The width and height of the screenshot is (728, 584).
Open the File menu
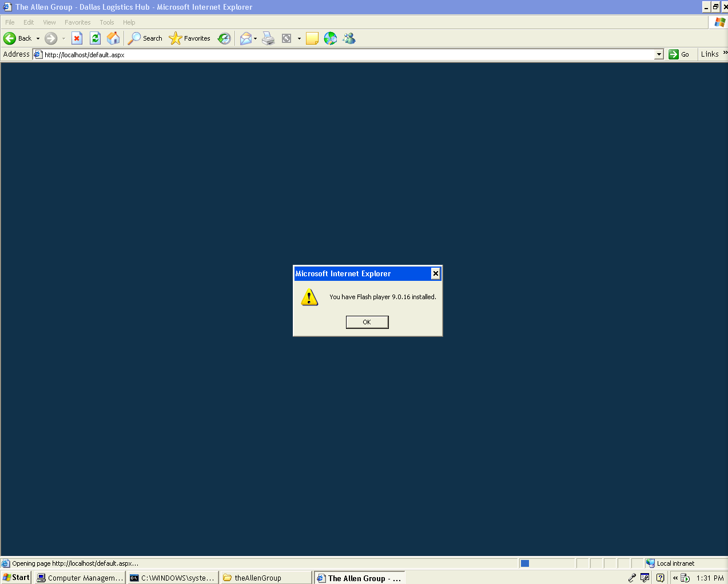click(x=10, y=22)
